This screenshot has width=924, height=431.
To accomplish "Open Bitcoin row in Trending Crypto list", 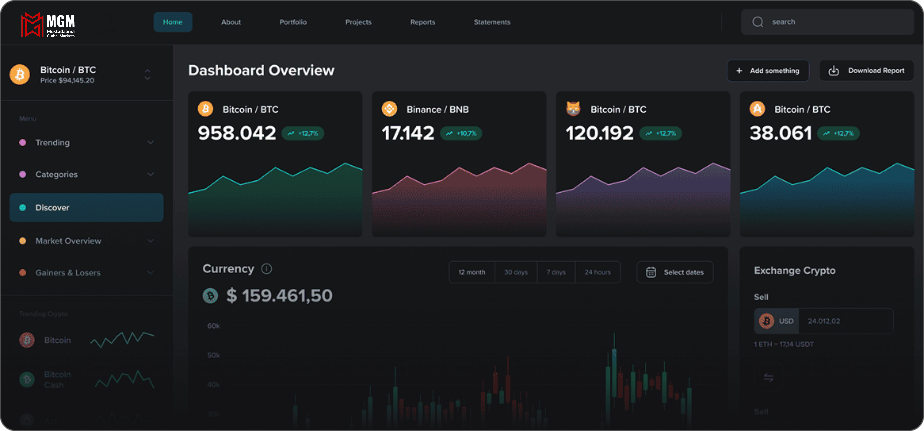I will pos(87,340).
